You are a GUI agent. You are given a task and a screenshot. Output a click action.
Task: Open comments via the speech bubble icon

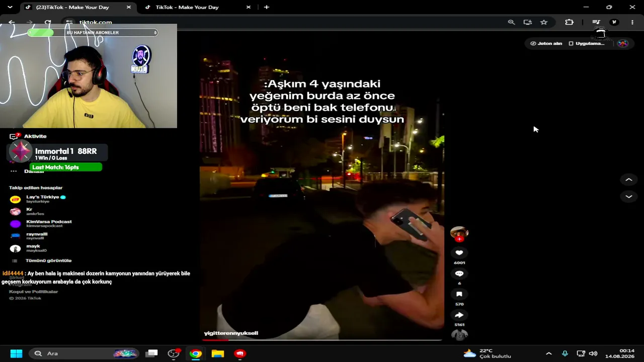[459, 274]
